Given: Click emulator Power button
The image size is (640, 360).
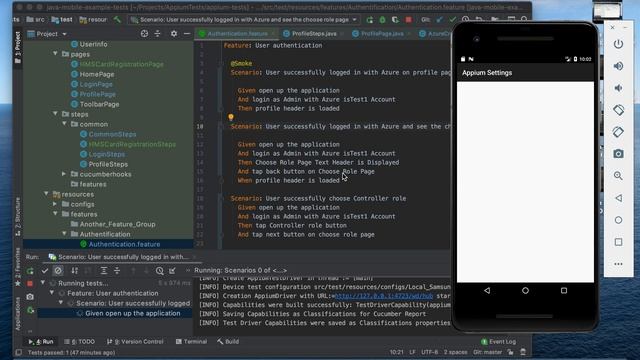Looking at the screenshot, I should pos(618,44).
